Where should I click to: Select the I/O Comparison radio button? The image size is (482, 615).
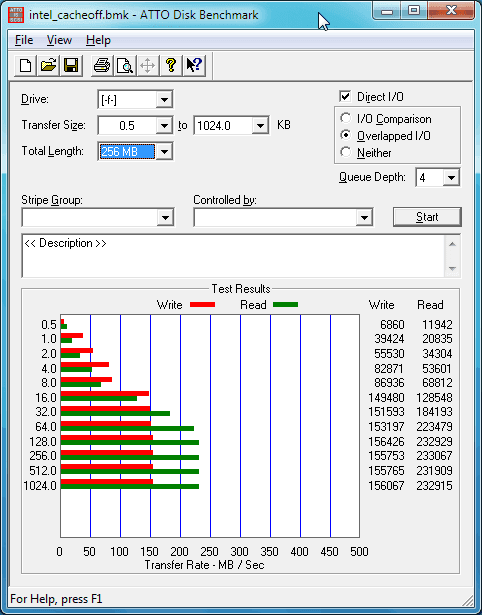point(346,118)
